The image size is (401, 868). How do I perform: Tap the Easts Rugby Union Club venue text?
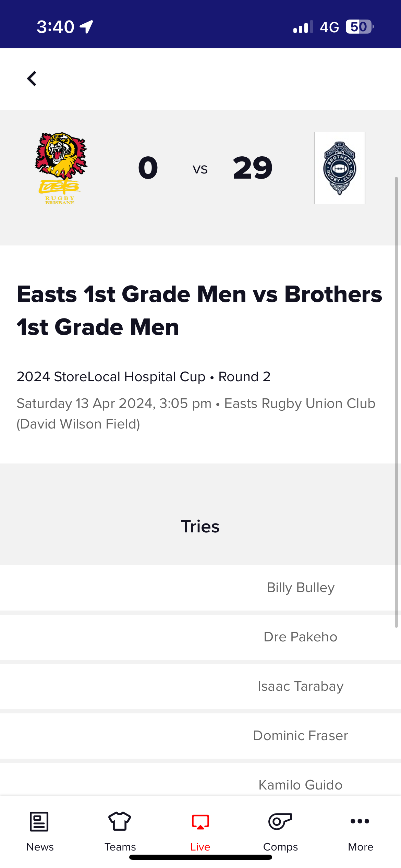pos(196,414)
